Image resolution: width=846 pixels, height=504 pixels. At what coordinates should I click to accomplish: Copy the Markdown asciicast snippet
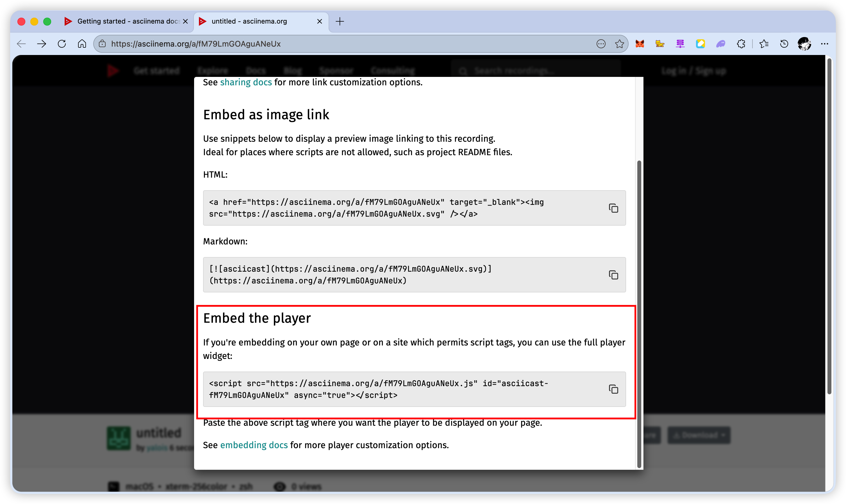click(613, 275)
